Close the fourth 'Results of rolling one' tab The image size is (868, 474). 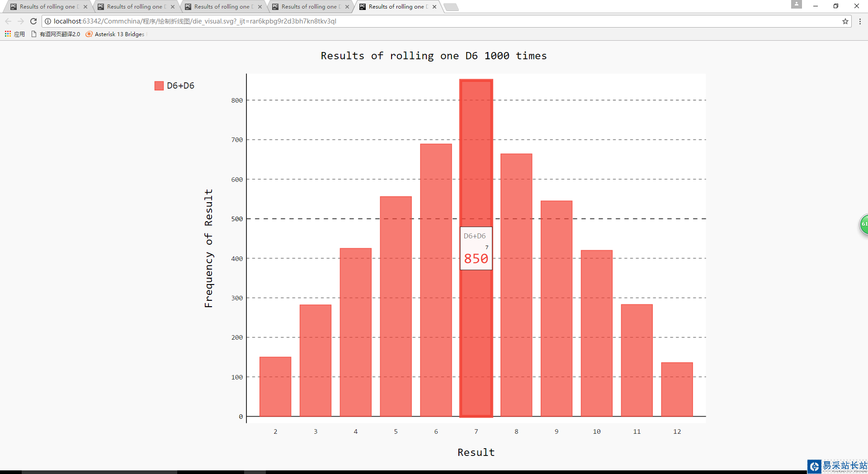pos(347,7)
